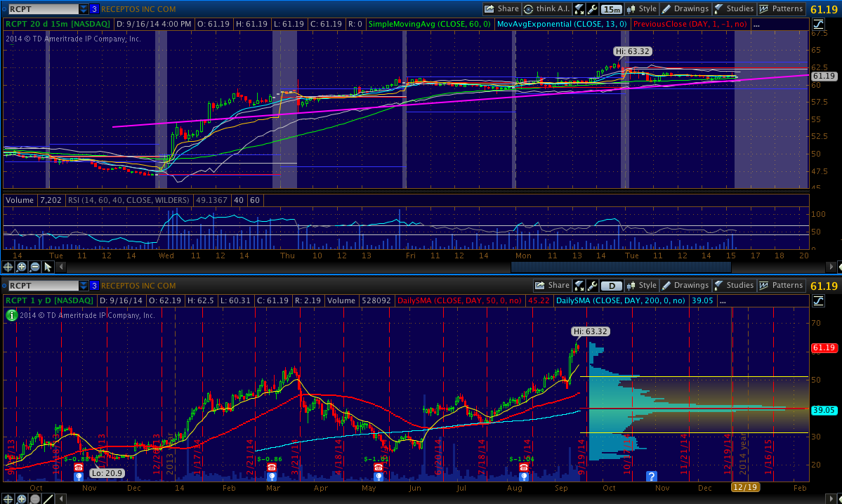Toggle the lower chart price-axis scale button

[x=819, y=301]
